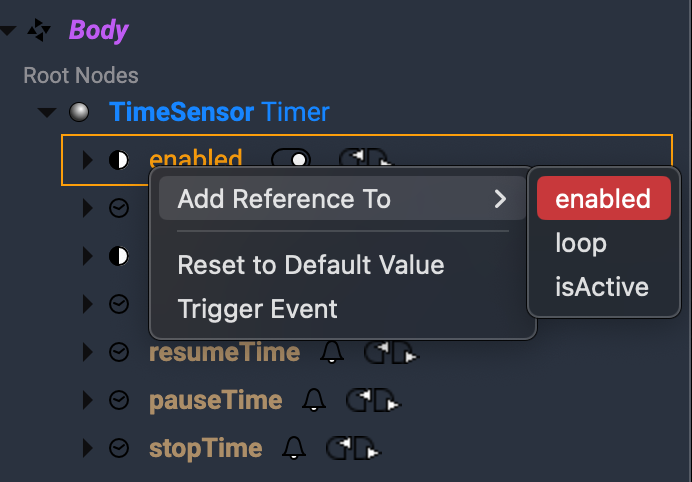The height and width of the screenshot is (482, 692).
Task: Click the route connector icon beside pauseTime
Action: coord(370,401)
